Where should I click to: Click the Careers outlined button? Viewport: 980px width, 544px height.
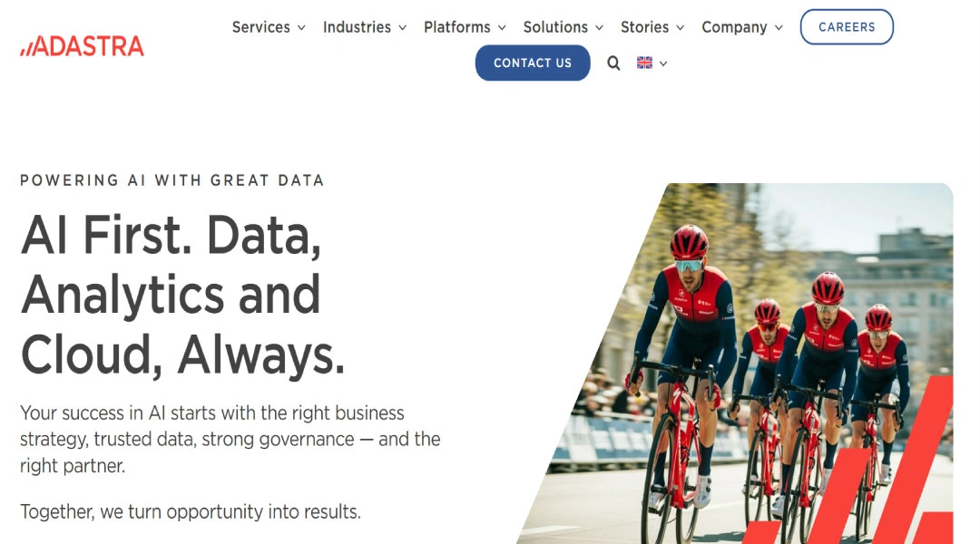tap(847, 27)
